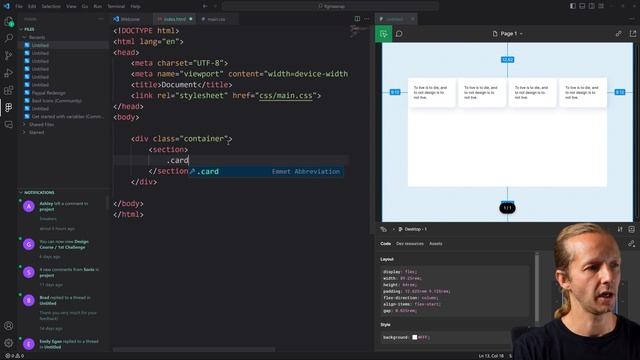Click the settings sliders icon in the inspector bar
This screenshot has width=640, height=360.
tap(620, 229)
